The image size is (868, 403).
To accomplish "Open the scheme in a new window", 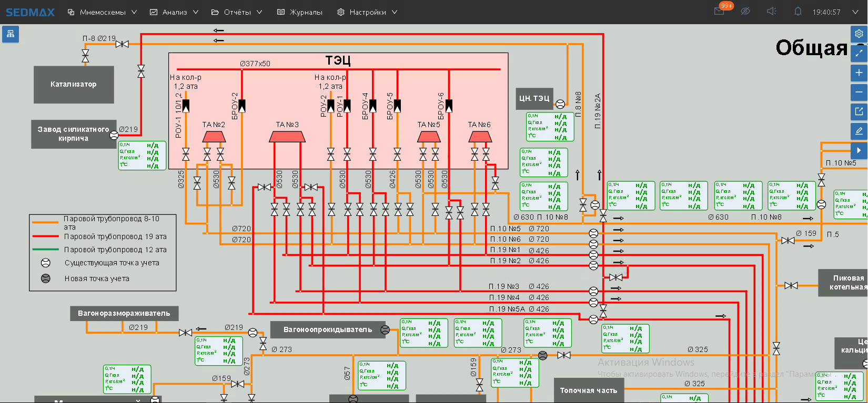I will coord(859,111).
